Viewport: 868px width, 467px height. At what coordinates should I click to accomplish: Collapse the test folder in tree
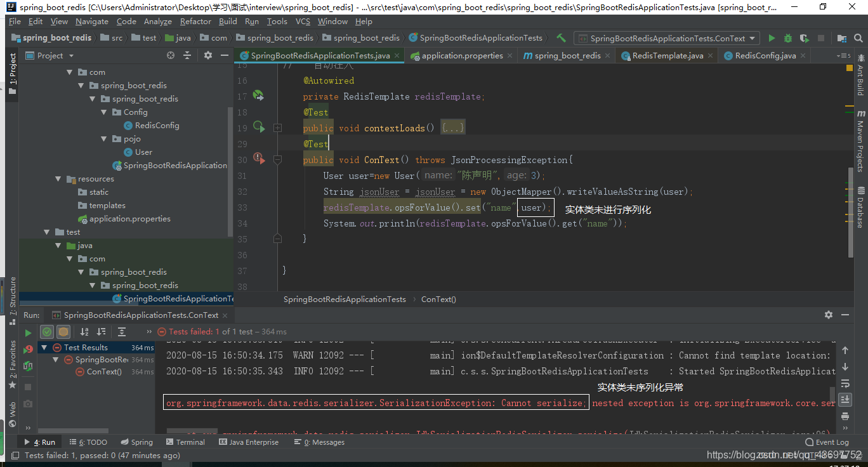47,232
